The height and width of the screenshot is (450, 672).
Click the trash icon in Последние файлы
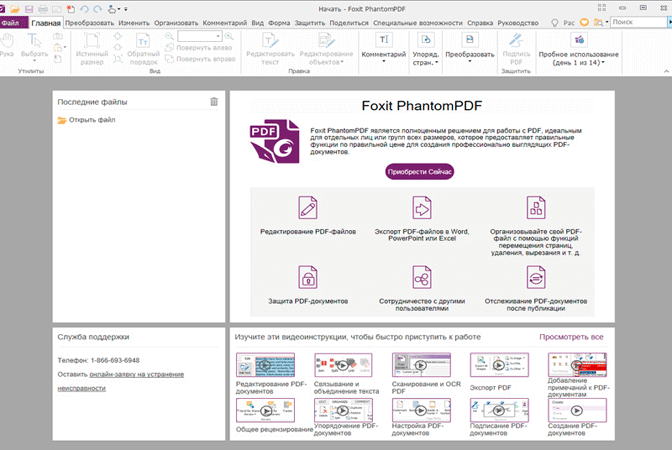point(213,102)
